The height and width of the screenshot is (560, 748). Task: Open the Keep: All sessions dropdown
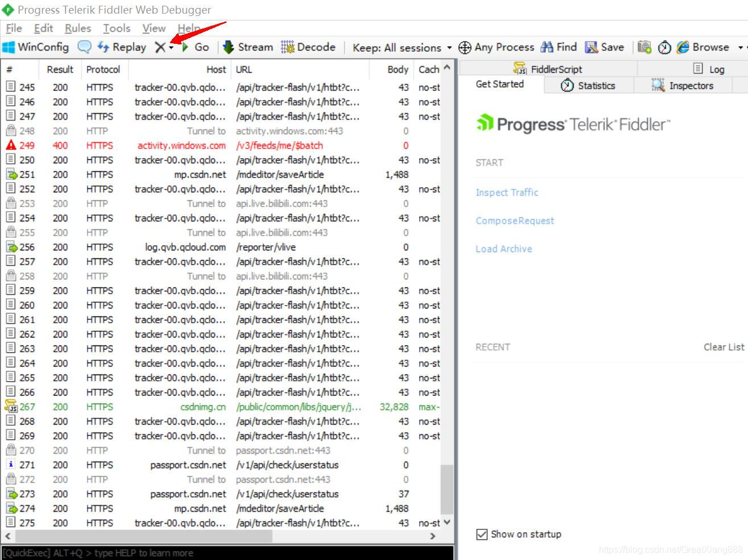[402, 48]
